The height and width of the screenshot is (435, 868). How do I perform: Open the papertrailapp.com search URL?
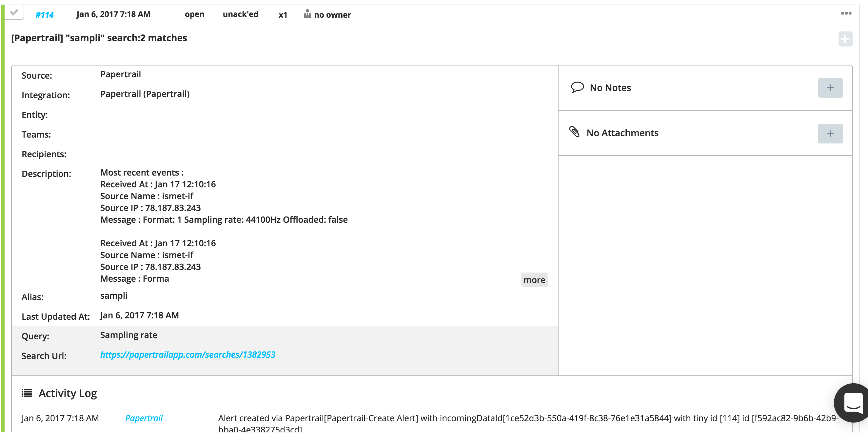point(188,354)
